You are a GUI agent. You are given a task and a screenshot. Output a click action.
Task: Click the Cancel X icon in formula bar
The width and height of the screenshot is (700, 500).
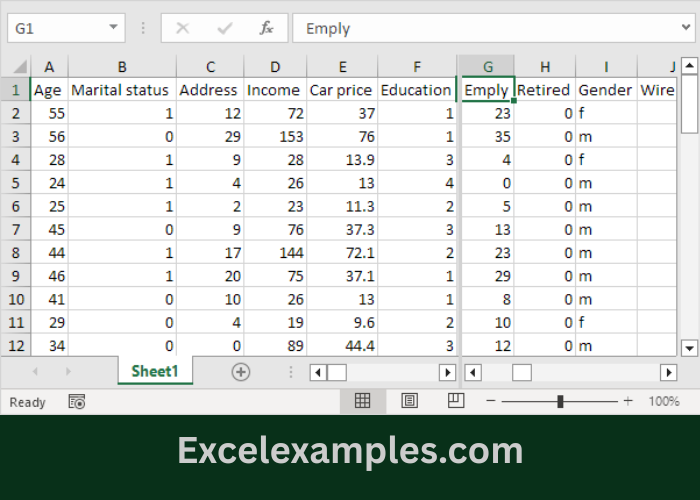pyautogui.click(x=183, y=28)
